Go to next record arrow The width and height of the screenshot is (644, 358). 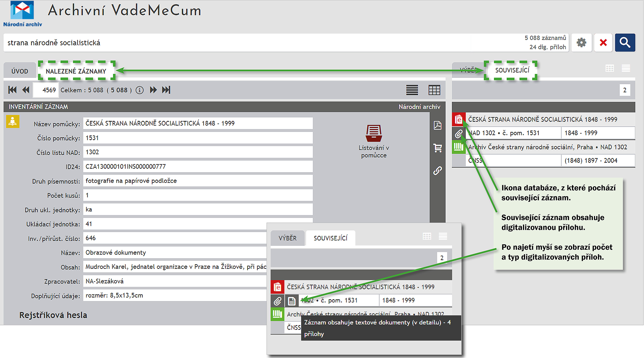pyautogui.click(x=153, y=90)
